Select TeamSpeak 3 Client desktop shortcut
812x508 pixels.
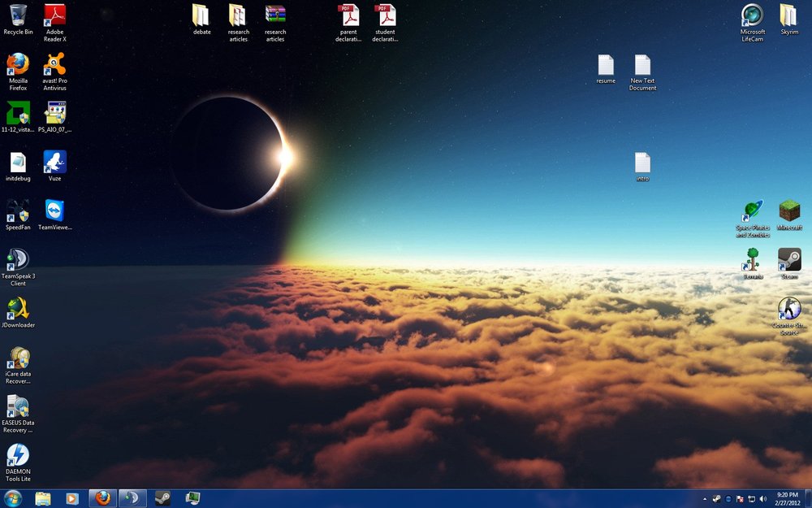[18, 267]
